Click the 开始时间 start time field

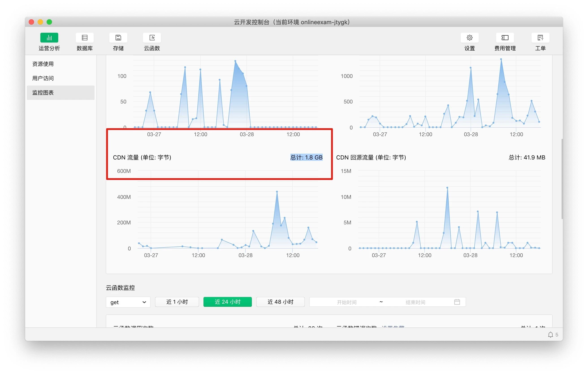[x=346, y=302]
